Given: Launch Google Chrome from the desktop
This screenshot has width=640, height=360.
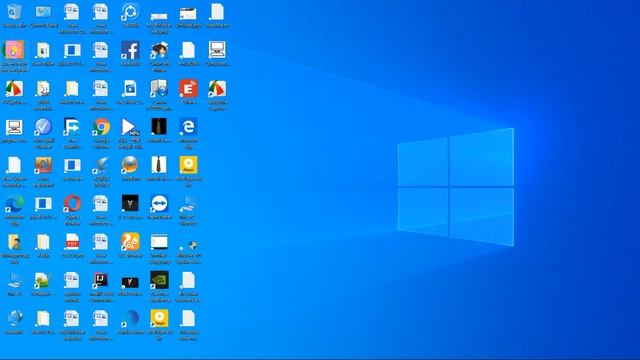Looking at the screenshot, I should click(101, 127).
